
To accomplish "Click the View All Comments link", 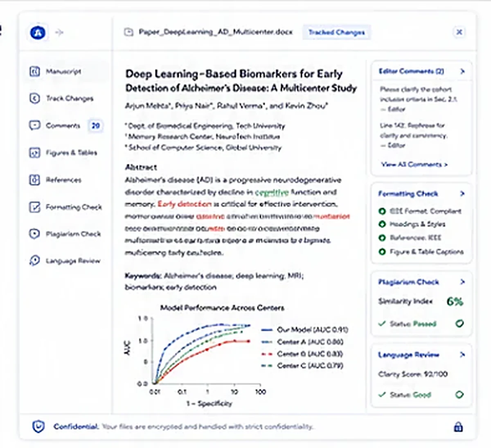I will click(414, 164).
